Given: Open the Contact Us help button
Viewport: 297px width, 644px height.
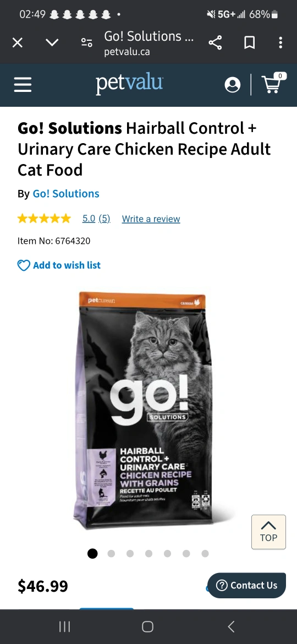Looking at the screenshot, I should click(246, 585).
